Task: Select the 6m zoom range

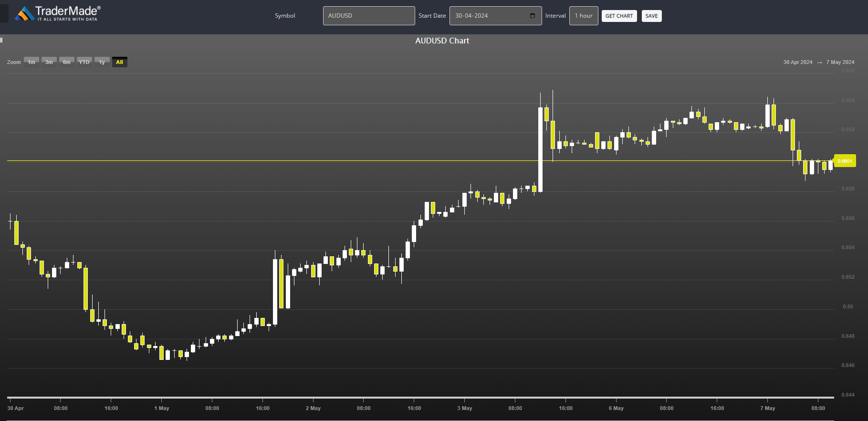Action: click(x=67, y=62)
